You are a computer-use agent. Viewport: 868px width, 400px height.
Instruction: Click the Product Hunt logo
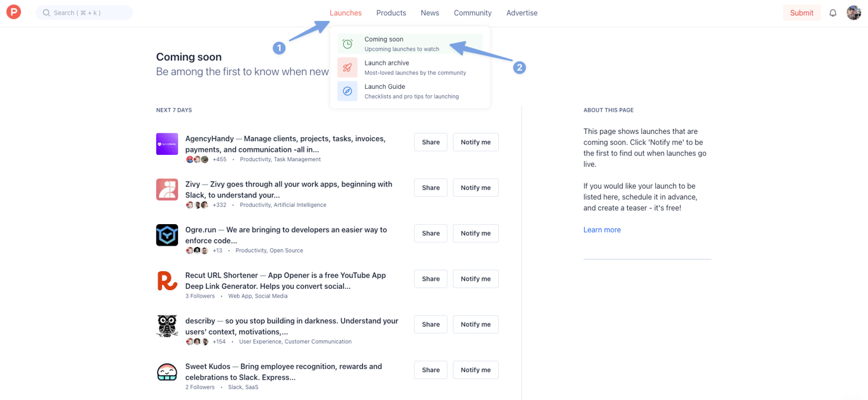point(13,12)
